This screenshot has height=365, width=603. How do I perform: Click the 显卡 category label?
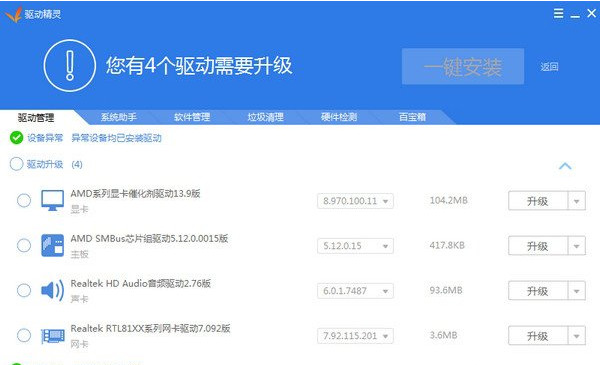pyautogui.click(x=80, y=209)
